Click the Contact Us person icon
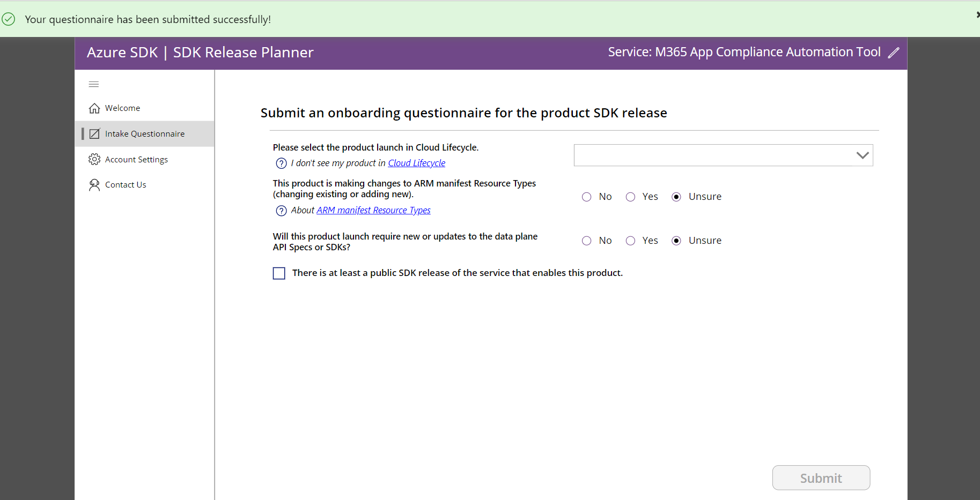The height and width of the screenshot is (500, 980). pyautogui.click(x=94, y=184)
